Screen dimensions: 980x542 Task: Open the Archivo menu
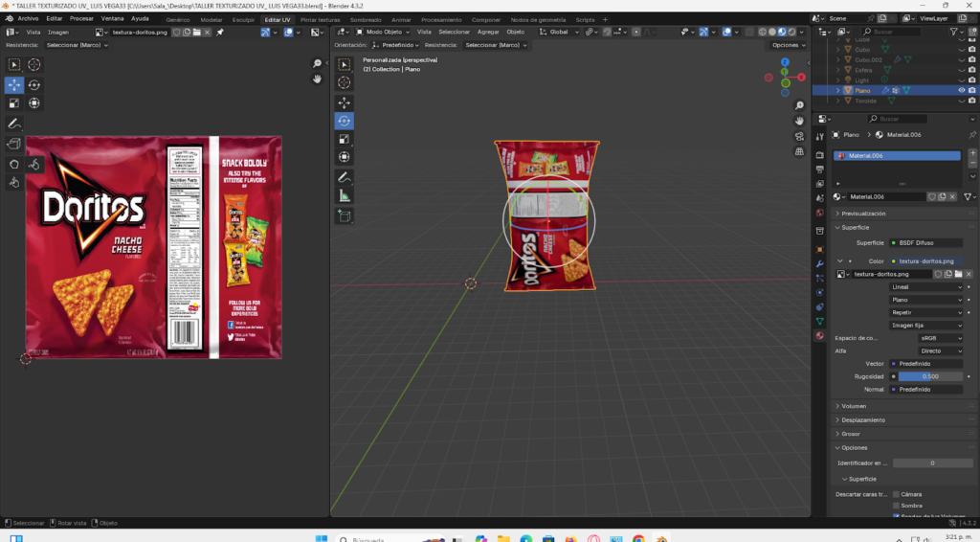(x=28, y=19)
